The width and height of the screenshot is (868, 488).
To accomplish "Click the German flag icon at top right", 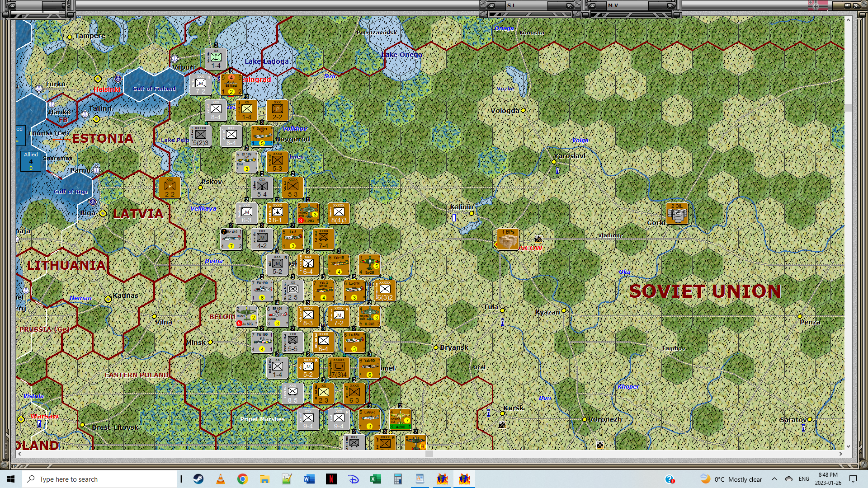I will point(817,5).
